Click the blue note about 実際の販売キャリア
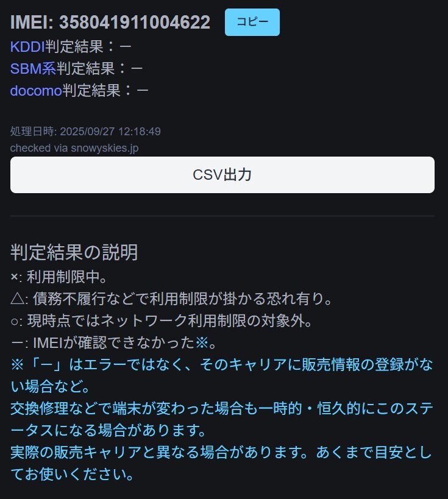Screen dimensions: 448x499 [221, 463]
